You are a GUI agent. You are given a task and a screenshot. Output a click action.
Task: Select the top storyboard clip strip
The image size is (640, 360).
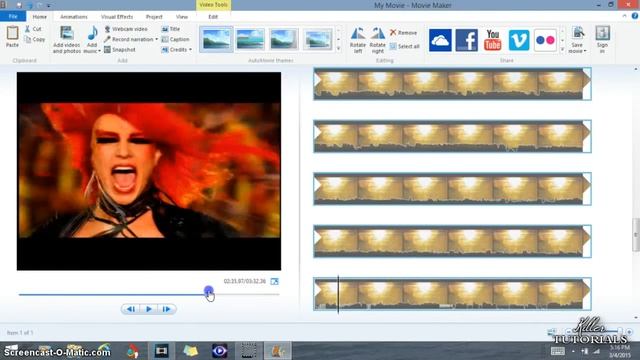452,84
